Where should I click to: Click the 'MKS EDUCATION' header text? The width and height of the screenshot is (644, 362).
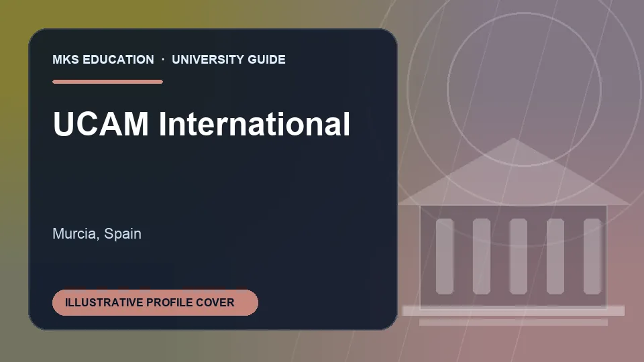103,60
